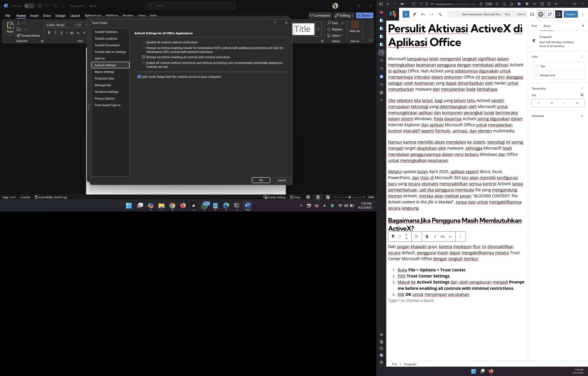Click Trust Center help question mark
This screenshot has width=588, height=376.
point(275,23)
